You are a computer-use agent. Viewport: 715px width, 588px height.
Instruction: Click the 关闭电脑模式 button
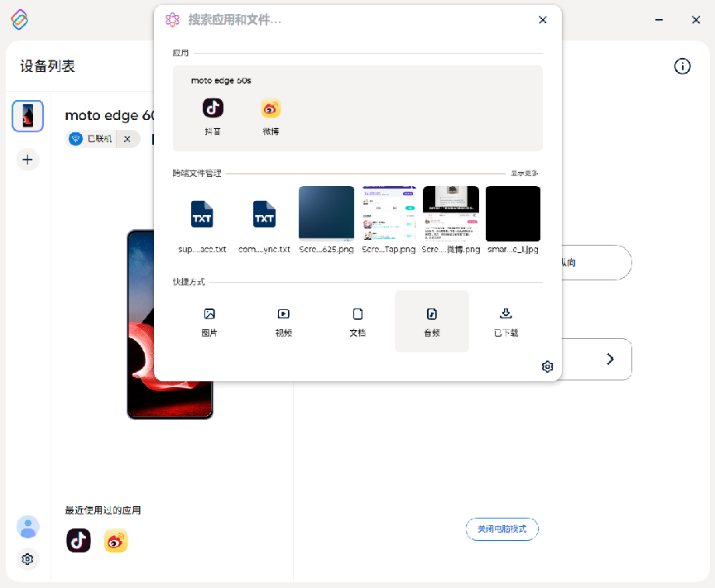tap(502, 529)
